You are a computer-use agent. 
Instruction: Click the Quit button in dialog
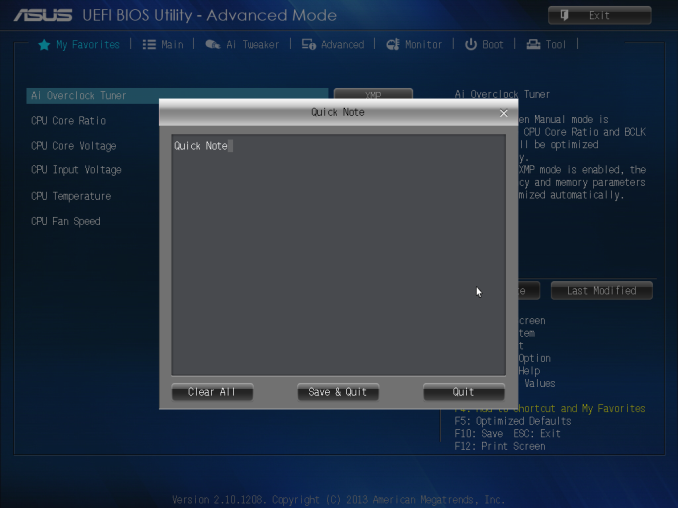coord(464,392)
